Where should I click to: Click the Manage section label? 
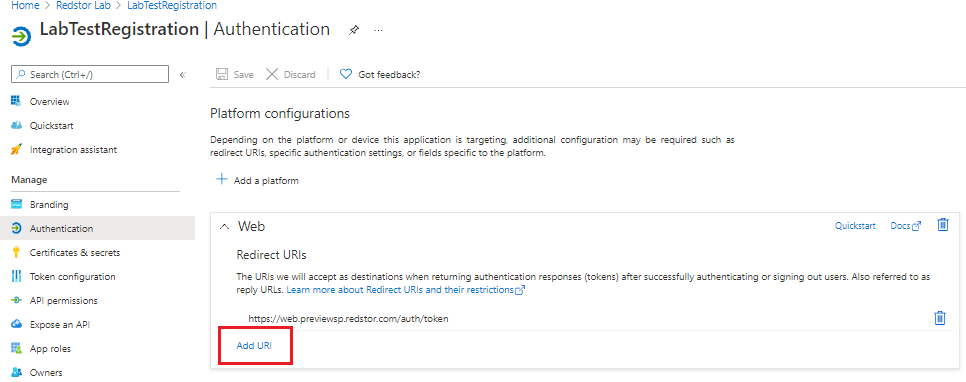tap(29, 180)
